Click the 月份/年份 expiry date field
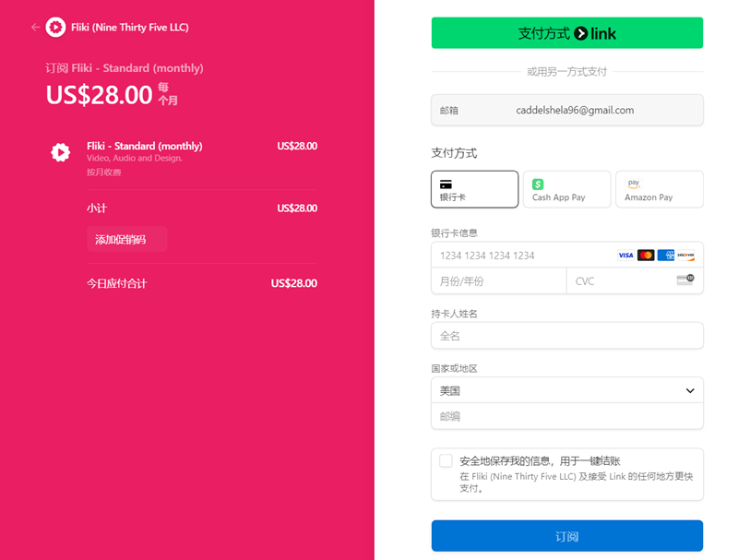Screen dimensions: 738x560 (498, 281)
